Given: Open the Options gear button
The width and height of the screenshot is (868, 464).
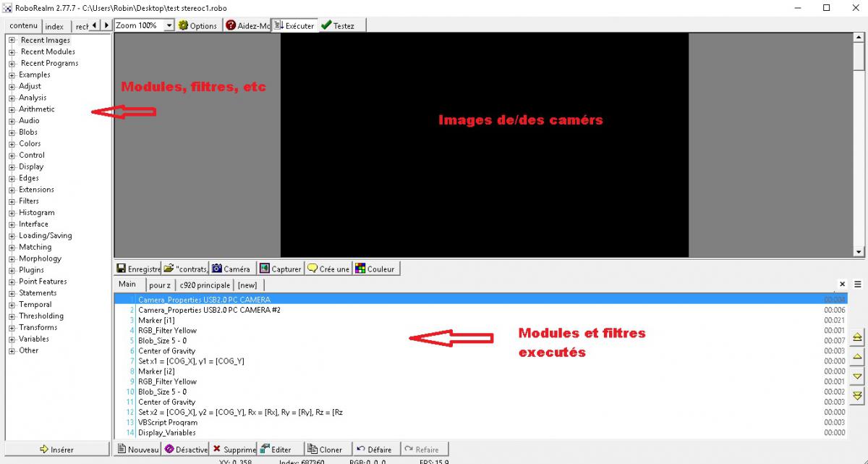Looking at the screenshot, I should point(198,25).
